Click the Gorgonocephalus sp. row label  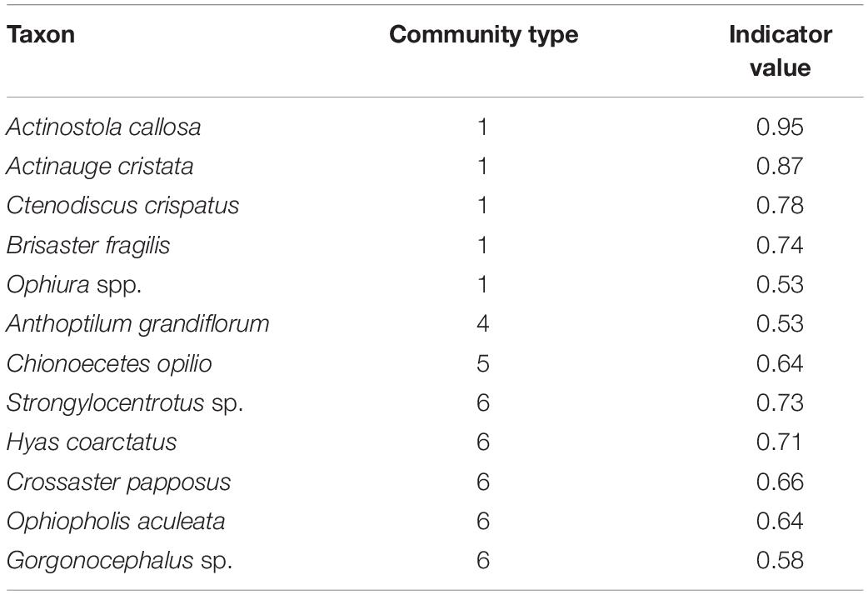point(118,560)
